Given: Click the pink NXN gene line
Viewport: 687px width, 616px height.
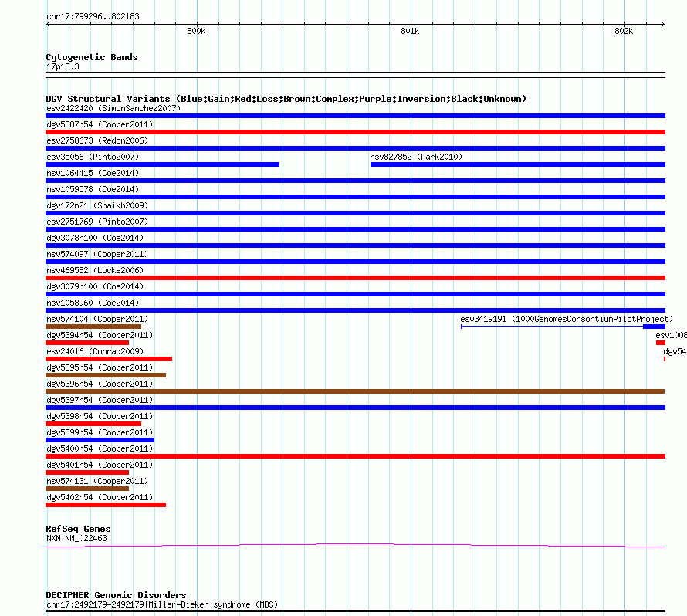Looking at the screenshot, I should (x=355, y=546).
